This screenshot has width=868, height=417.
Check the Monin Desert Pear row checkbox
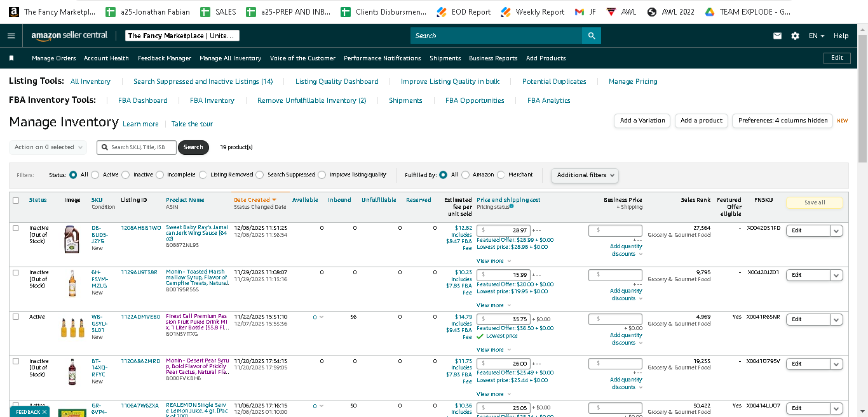coord(16,361)
